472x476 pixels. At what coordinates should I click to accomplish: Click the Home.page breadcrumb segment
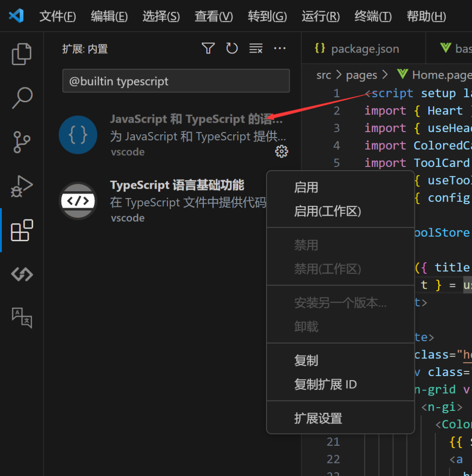click(442, 75)
